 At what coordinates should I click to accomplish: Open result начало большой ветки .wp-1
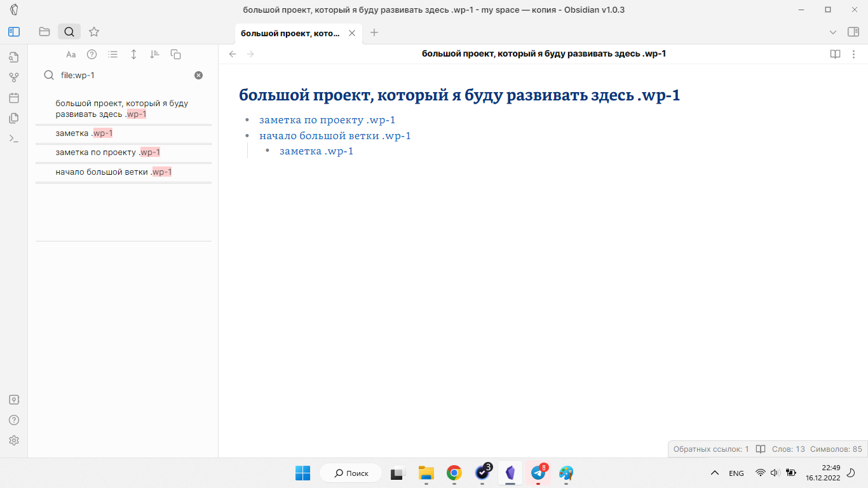[123, 172]
